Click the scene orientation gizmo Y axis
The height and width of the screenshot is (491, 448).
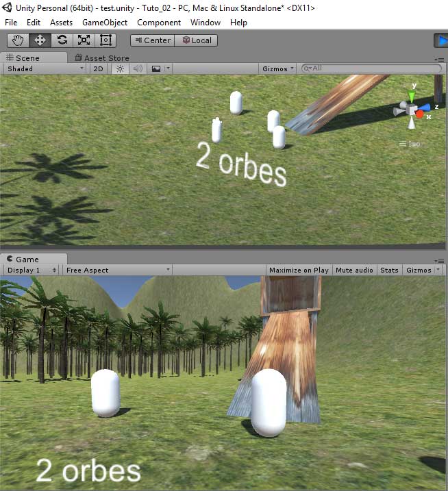click(x=412, y=95)
